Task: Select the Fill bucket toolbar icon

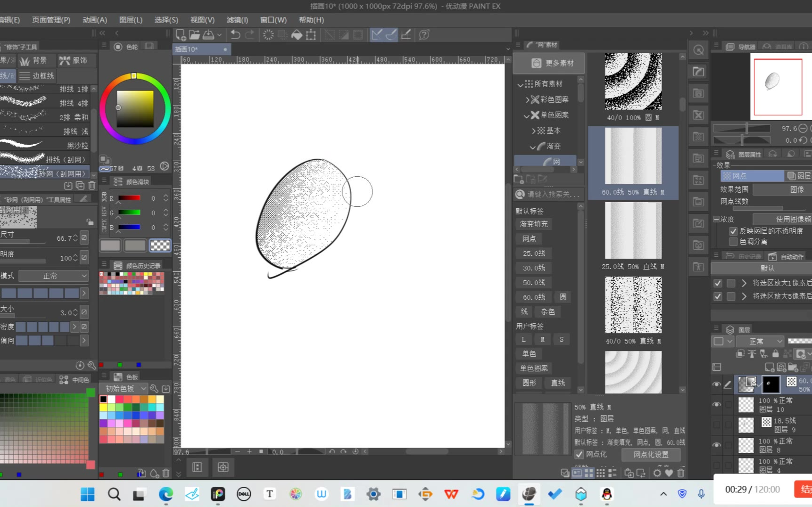Action: (297, 34)
